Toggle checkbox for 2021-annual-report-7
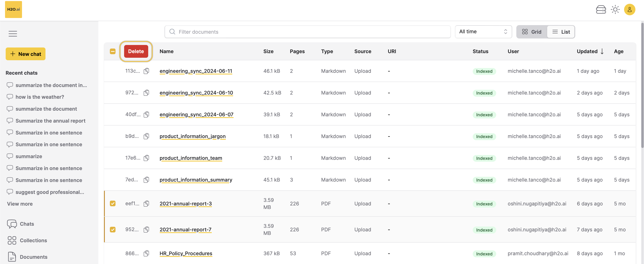Image resolution: width=644 pixels, height=264 pixels. [x=113, y=229]
